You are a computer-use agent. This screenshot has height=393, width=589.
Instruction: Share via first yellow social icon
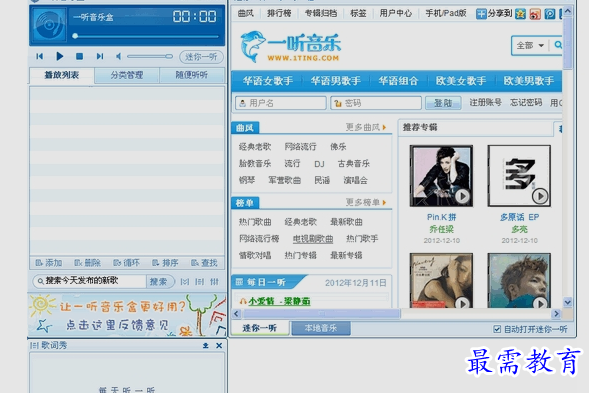click(520, 14)
